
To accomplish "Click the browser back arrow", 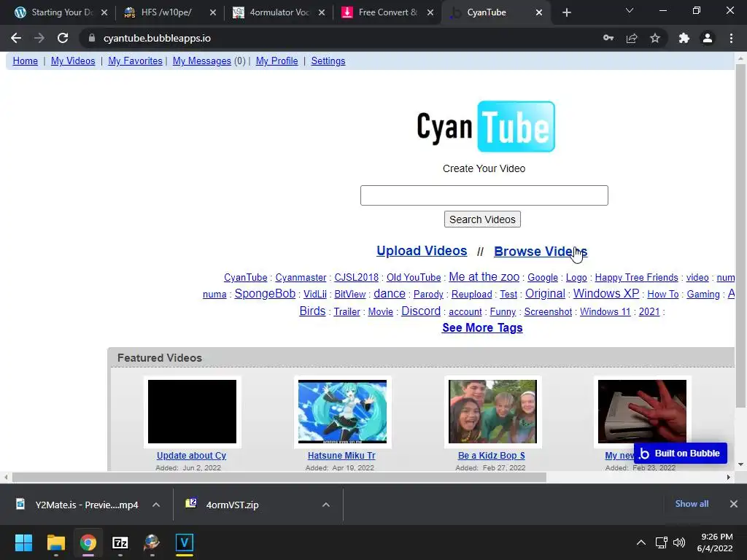I will tap(16, 38).
